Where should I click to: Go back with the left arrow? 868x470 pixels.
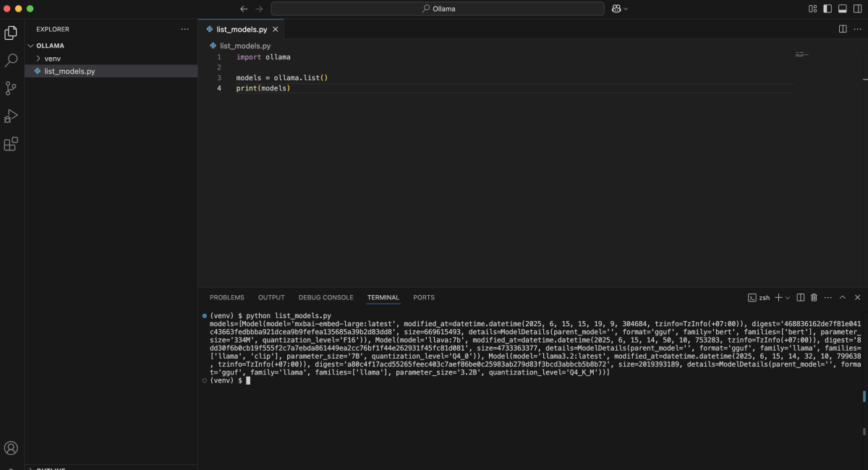(x=244, y=9)
